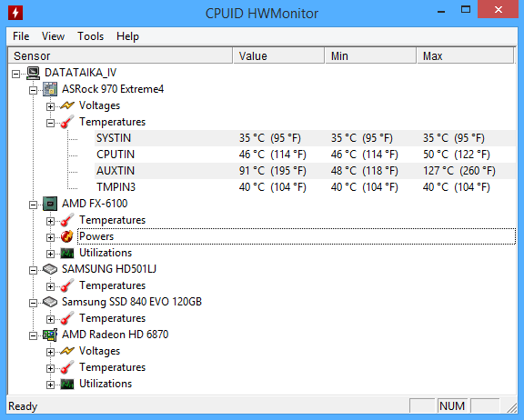The image size is (524, 420).
Task: Click the Max column header
Action: pos(465,55)
